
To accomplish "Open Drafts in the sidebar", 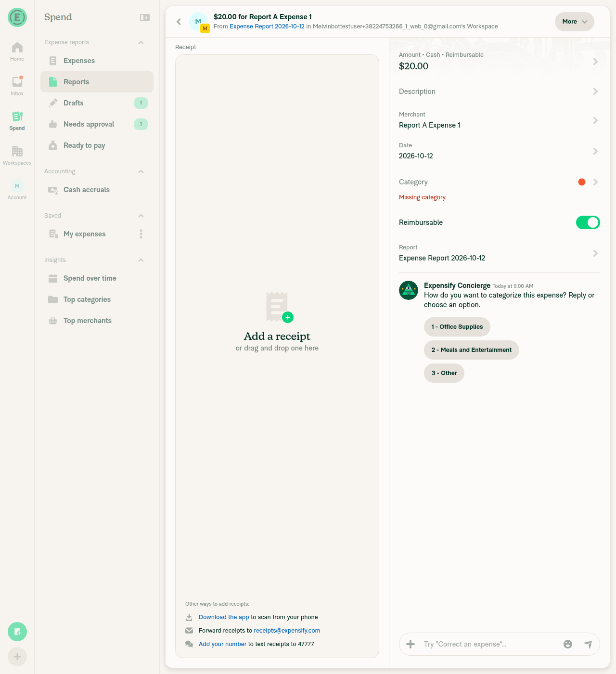I will 97,103.
